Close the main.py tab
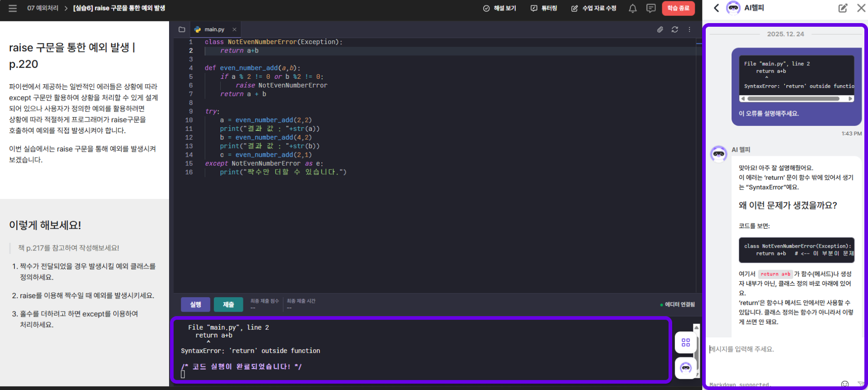 point(234,29)
